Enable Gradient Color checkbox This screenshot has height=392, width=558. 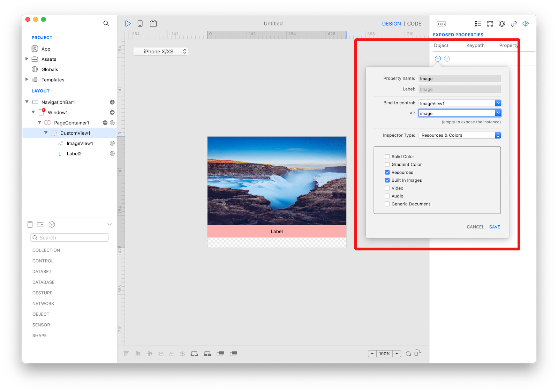point(387,164)
